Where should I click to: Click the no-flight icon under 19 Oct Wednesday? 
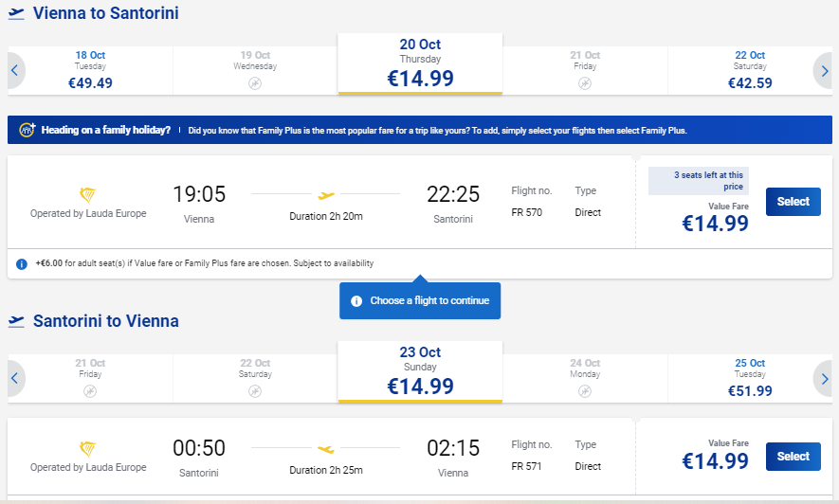(x=255, y=83)
